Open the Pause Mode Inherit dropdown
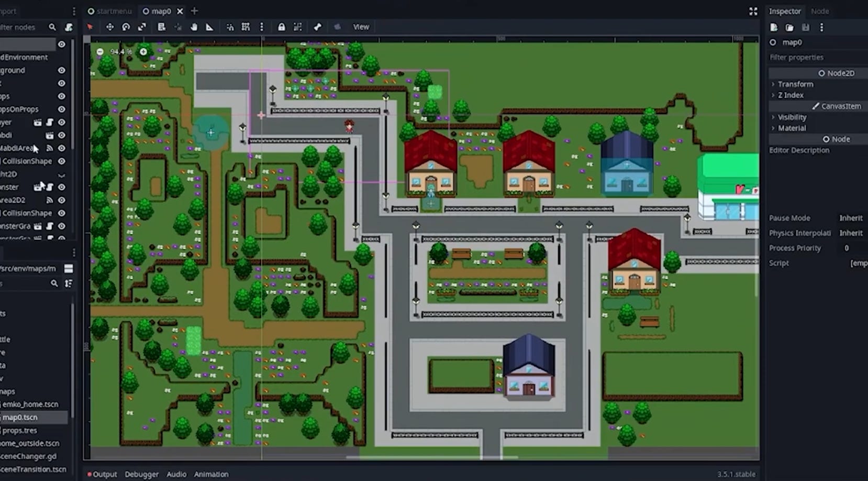 pos(851,218)
